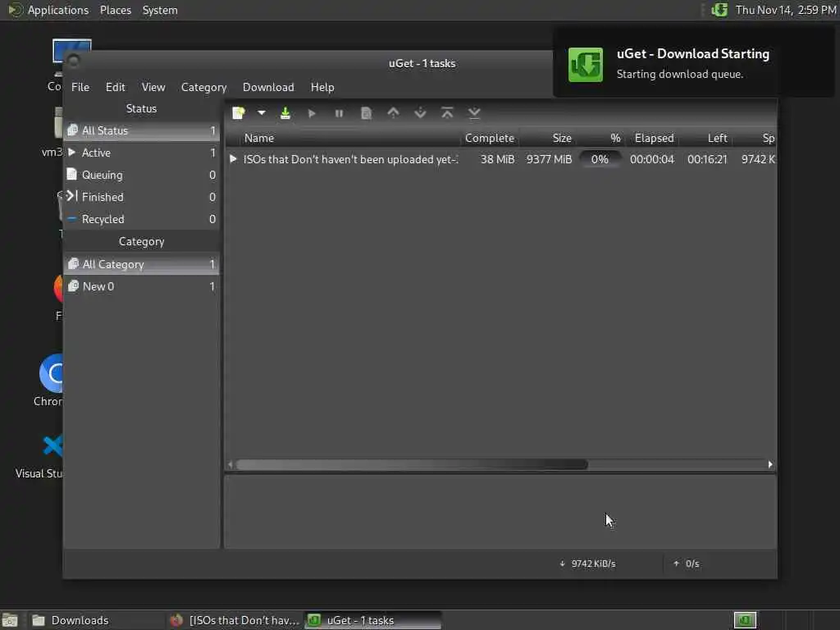Click the New 0 category icon
The image size is (840, 630).
click(73, 286)
